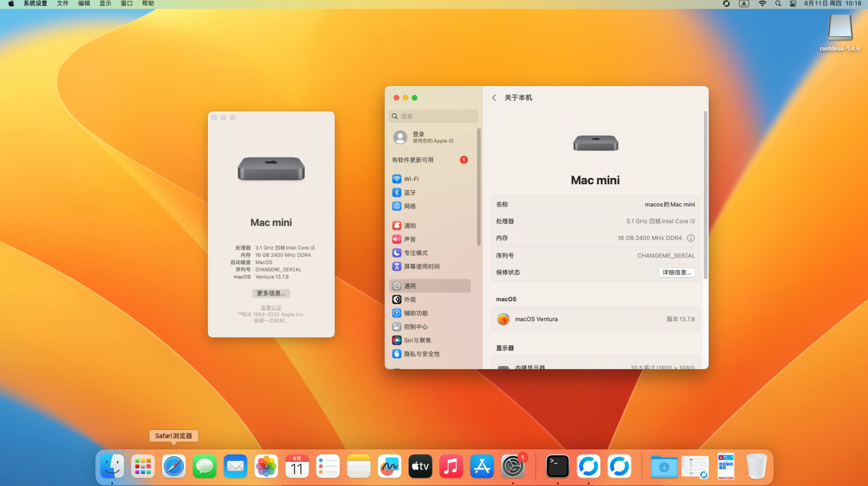Open Spotlight search from the menu bar
The height and width of the screenshot is (486, 868).
click(x=778, y=3)
